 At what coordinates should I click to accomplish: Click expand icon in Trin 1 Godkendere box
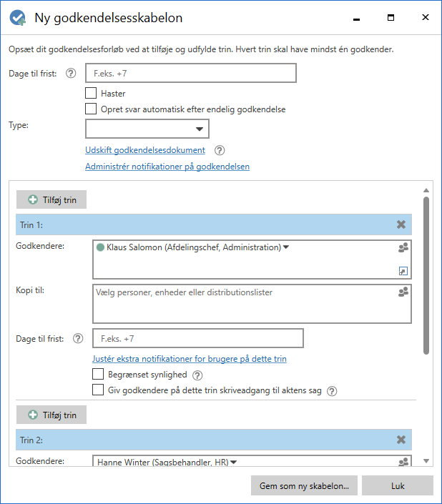[403, 271]
